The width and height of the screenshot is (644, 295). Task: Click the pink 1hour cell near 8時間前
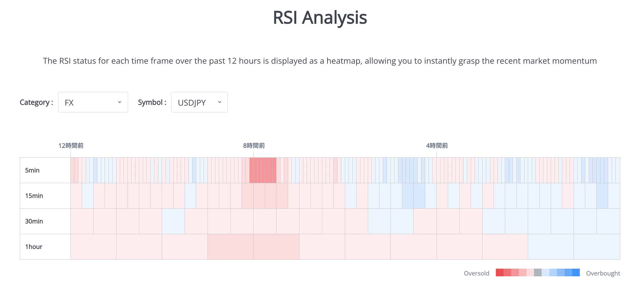pyautogui.click(x=276, y=246)
